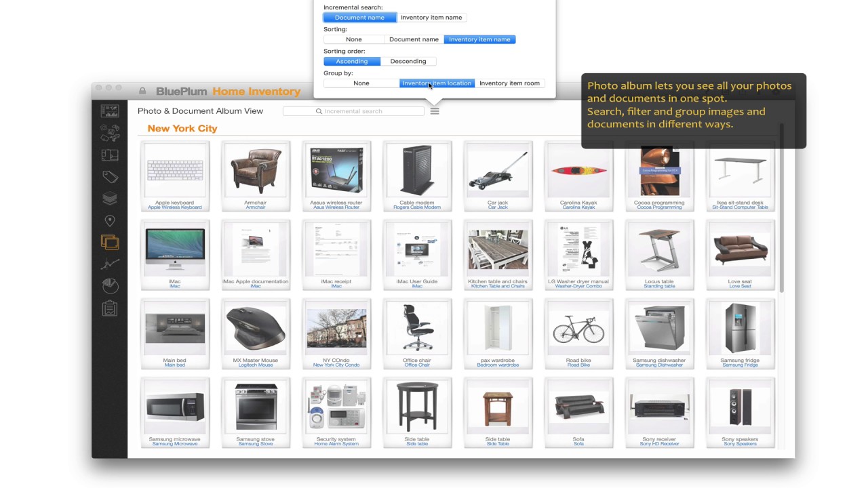Open the iMac Apple documentation thumbnail
The height and width of the screenshot is (488, 868).
(x=256, y=250)
